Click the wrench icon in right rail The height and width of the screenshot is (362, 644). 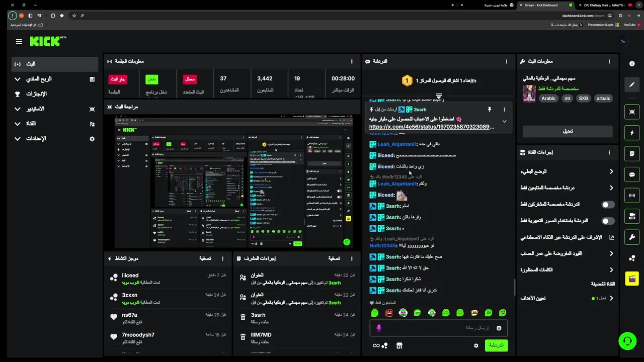click(632, 237)
